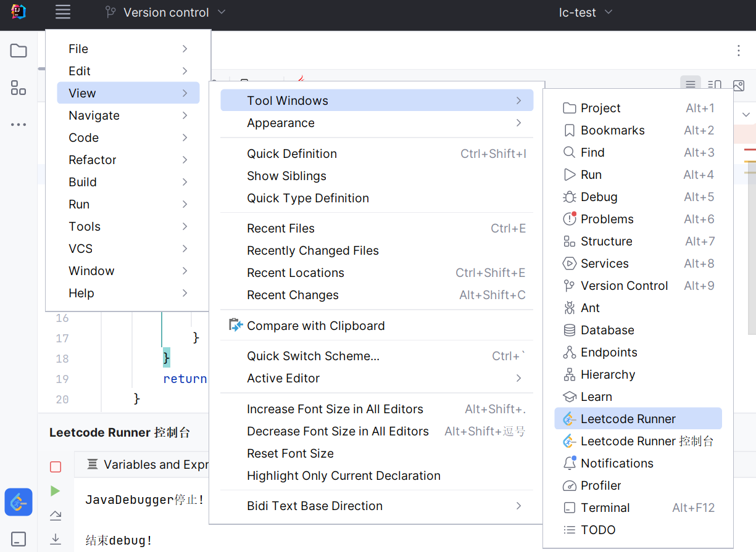The image size is (756, 552).
Task: Click Compare with Clipboard
Action: (x=315, y=326)
